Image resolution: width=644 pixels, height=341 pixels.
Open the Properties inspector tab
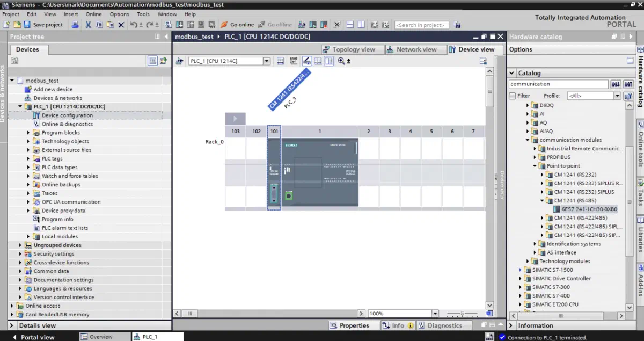pos(350,325)
